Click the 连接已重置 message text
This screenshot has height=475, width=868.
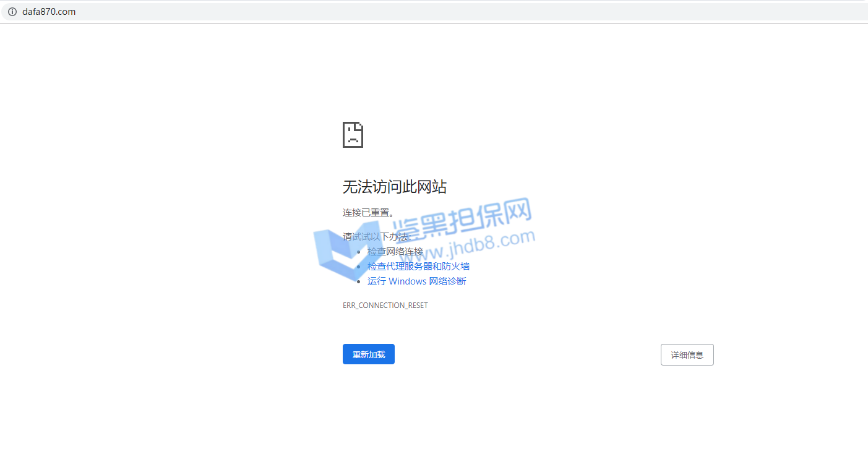pos(368,213)
